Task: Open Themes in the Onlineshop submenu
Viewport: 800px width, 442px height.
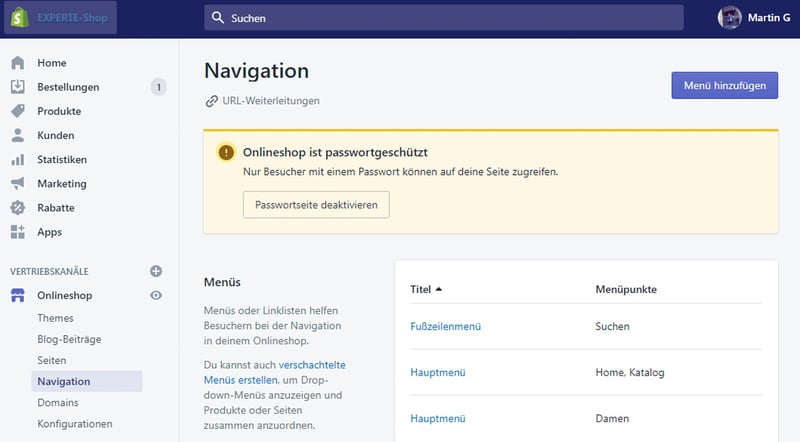Action: [x=55, y=318]
